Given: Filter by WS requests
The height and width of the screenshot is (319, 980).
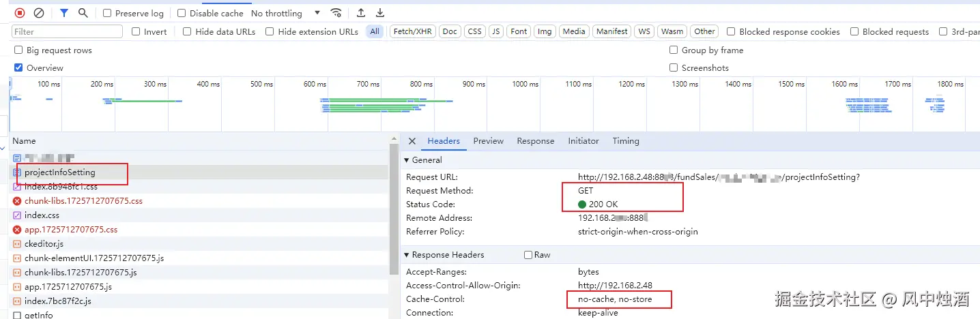Looking at the screenshot, I should pos(644,31).
